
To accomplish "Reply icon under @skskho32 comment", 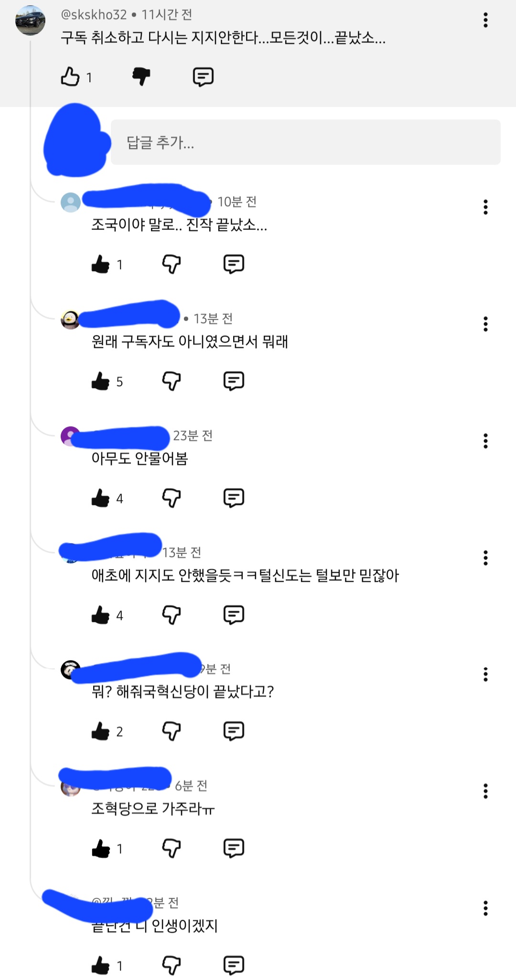I will pyautogui.click(x=203, y=76).
